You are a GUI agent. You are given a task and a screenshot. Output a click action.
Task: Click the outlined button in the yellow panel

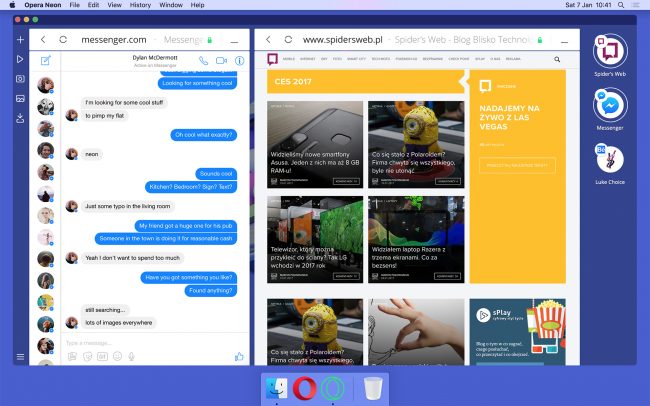pos(517,165)
